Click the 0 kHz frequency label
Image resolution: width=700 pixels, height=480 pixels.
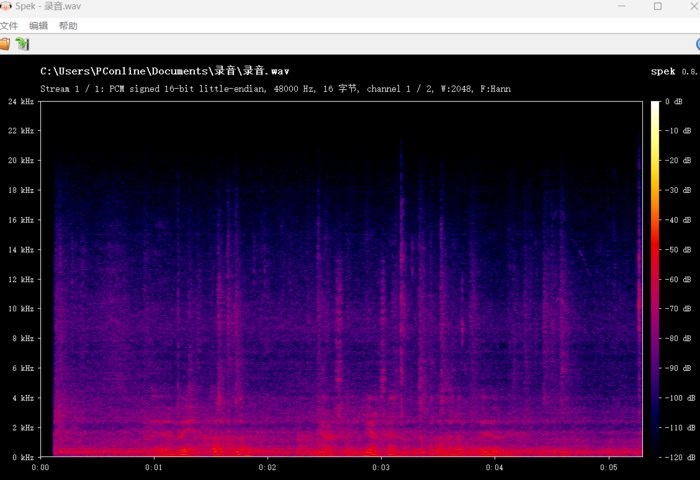(x=23, y=457)
